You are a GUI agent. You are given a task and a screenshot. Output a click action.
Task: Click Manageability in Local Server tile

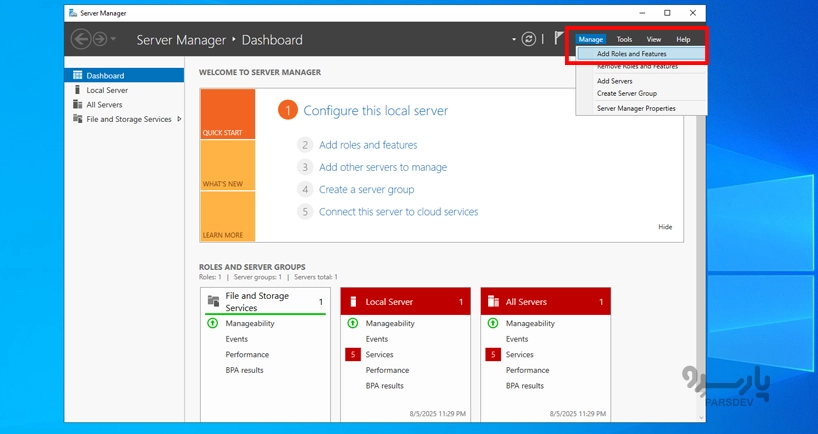point(390,323)
